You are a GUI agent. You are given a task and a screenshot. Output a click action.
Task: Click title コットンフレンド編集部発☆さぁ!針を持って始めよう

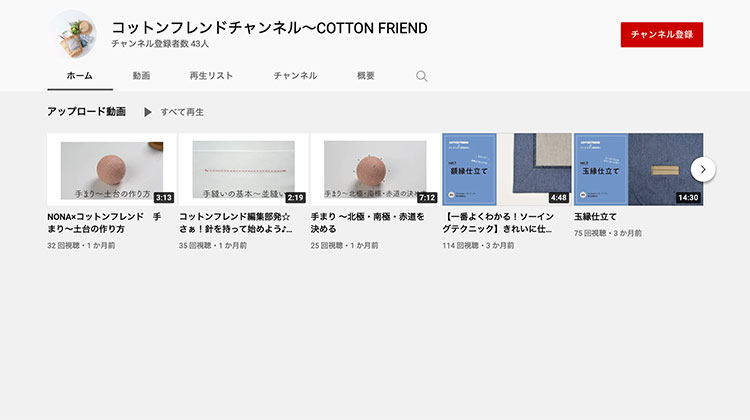coord(236,223)
